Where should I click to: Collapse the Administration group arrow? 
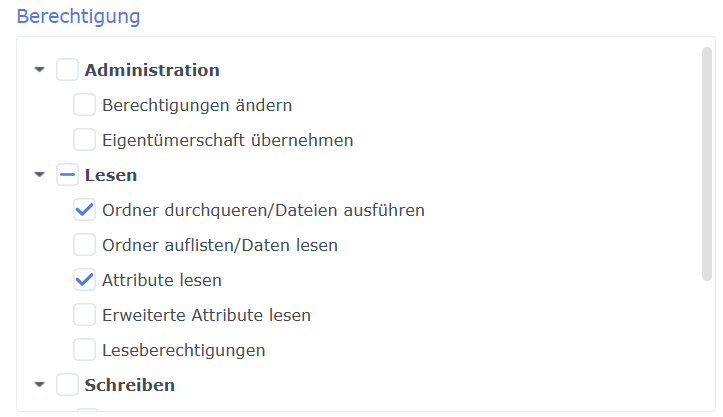(x=40, y=70)
